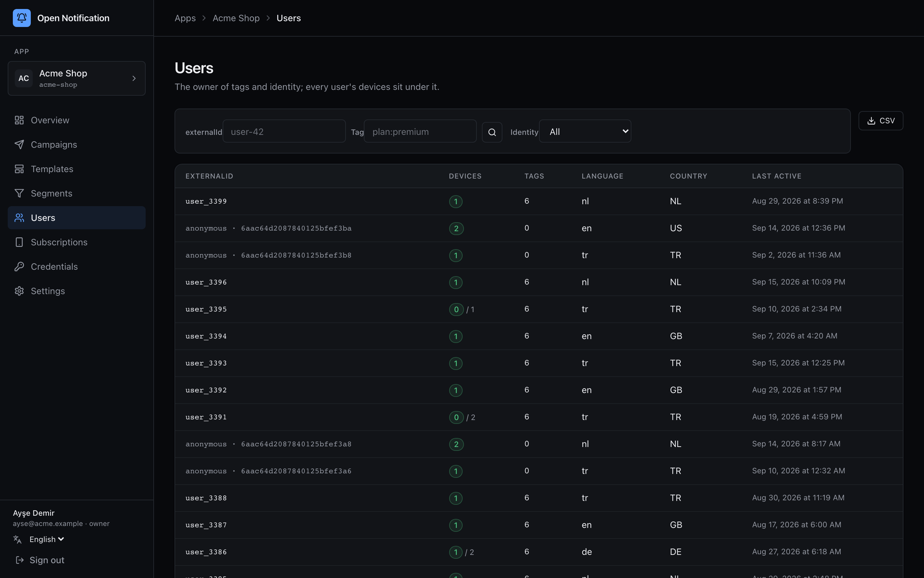
Task: Select the Users sidebar item
Action: pos(76,218)
